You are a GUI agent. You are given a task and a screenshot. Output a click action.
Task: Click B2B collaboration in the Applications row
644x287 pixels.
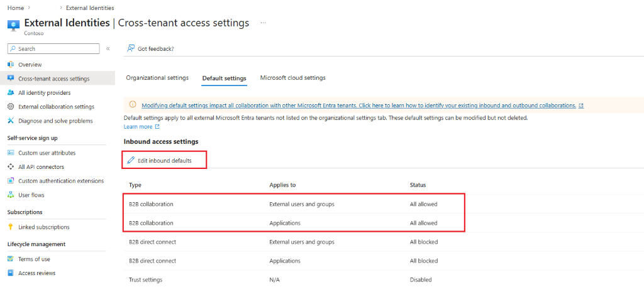[x=151, y=223]
